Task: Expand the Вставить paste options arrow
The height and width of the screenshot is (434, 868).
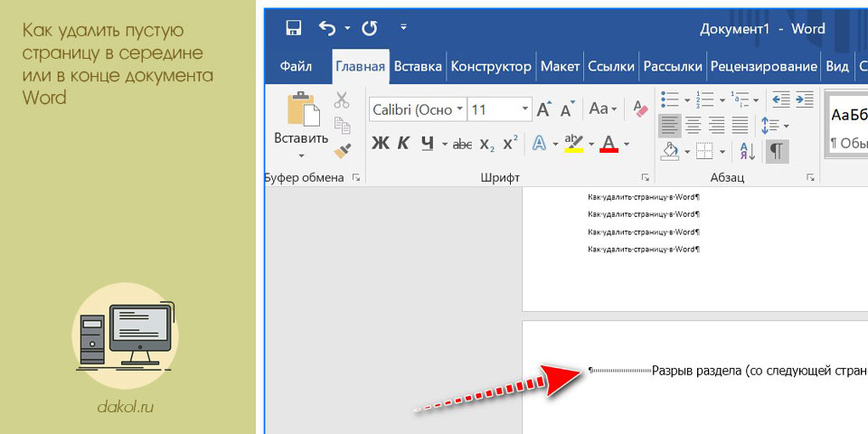Action: click(x=302, y=156)
